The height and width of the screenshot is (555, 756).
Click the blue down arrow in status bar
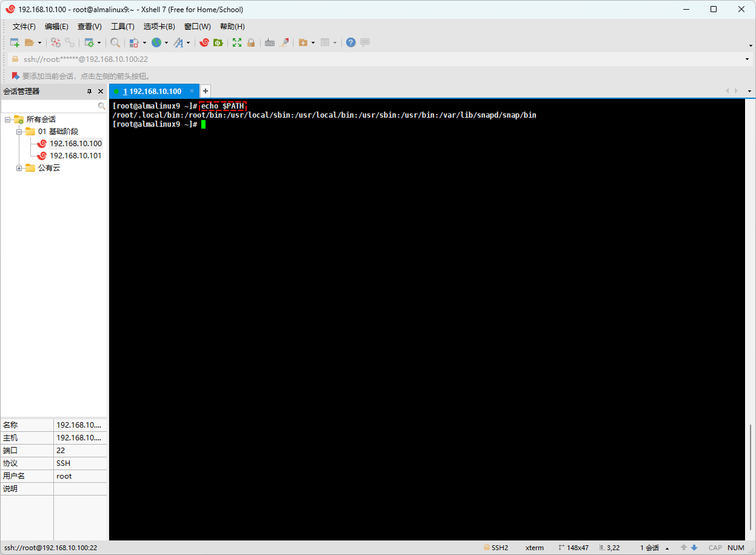[x=694, y=548]
